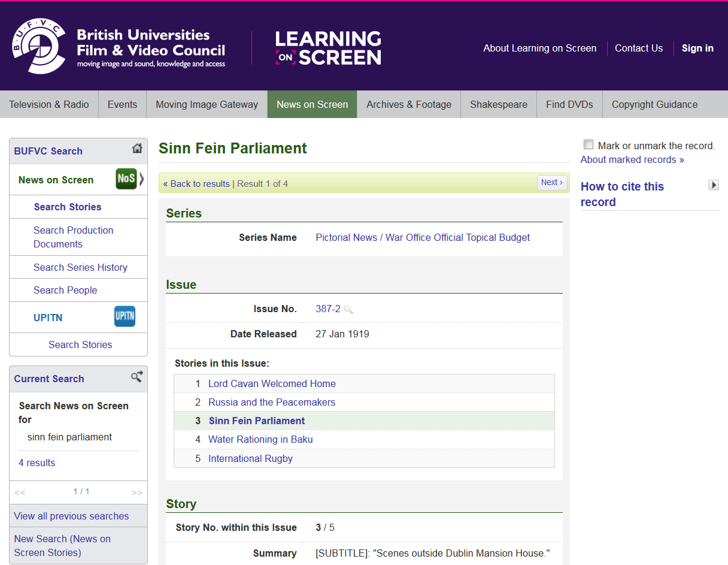Image resolution: width=728 pixels, height=565 pixels.
Task: Expand the How to cite this record panel
Action: click(x=713, y=185)
